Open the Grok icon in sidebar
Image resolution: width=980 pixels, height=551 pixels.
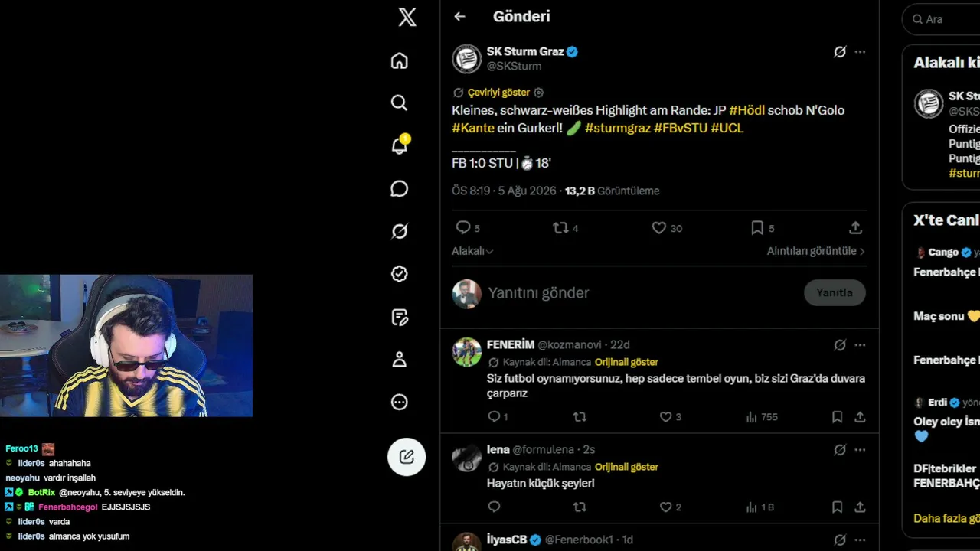[x=400, y=231]
